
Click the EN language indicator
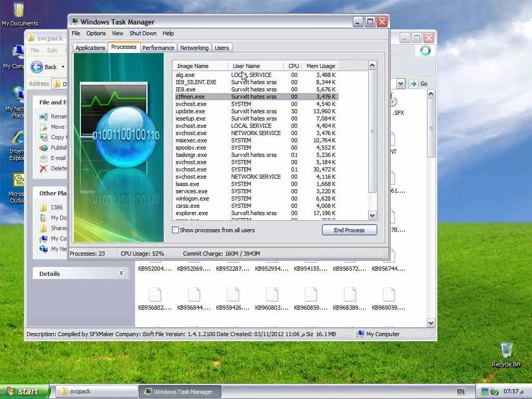(460, 391)
